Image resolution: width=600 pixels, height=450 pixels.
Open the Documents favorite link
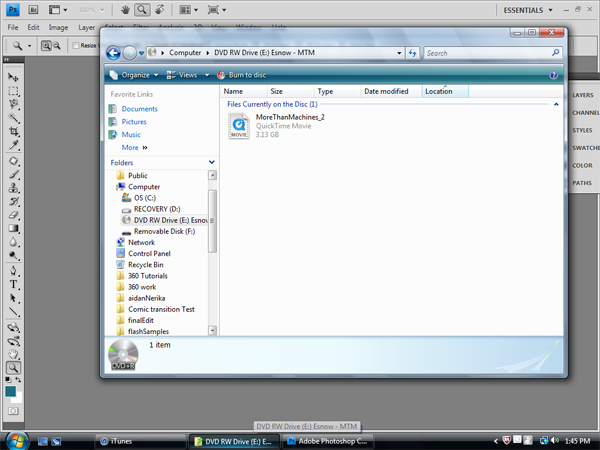click(139, 109)
